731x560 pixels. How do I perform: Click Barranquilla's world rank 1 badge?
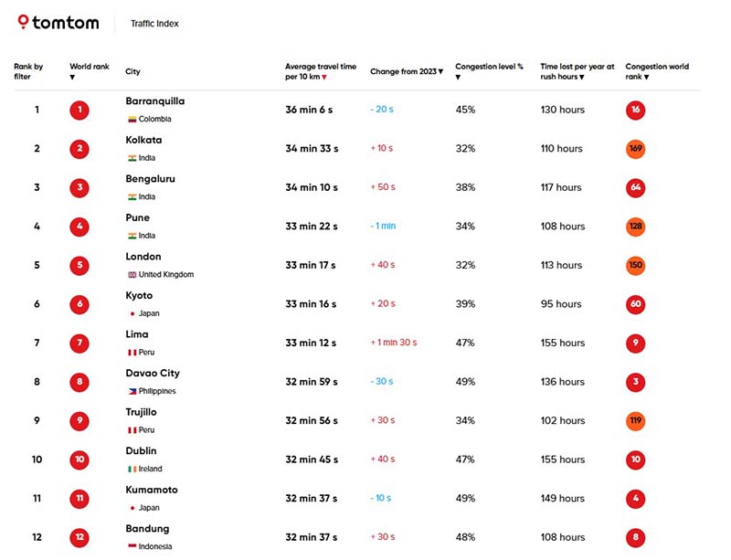(x=79, y=111)
